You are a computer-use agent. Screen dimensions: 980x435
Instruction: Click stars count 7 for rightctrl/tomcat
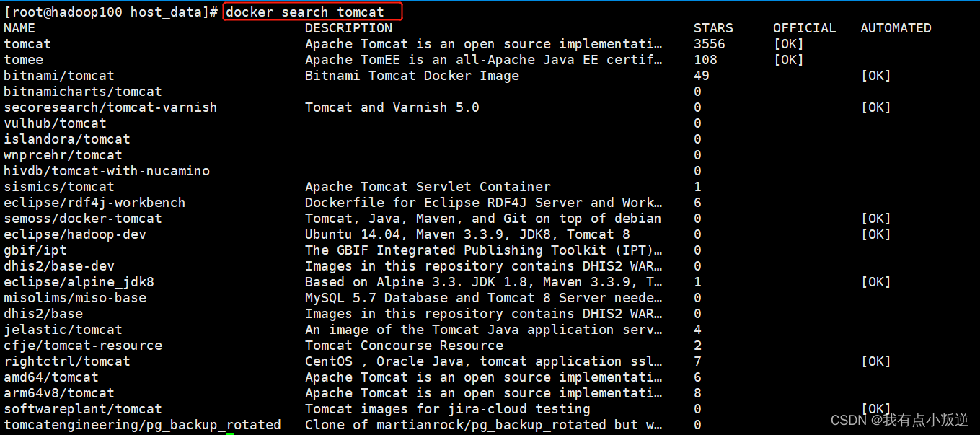[697, 361]
